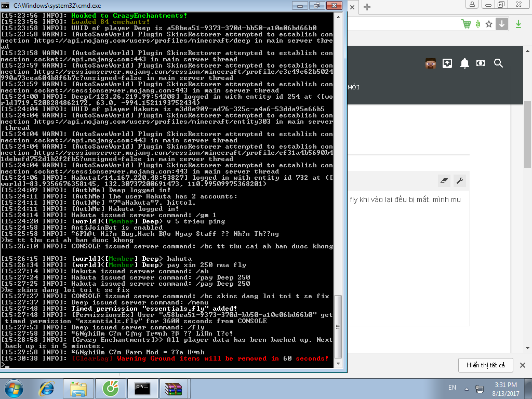Click the network status icon in system tray
This screenshot has width=532, height=399.
(x=479, y=389)
